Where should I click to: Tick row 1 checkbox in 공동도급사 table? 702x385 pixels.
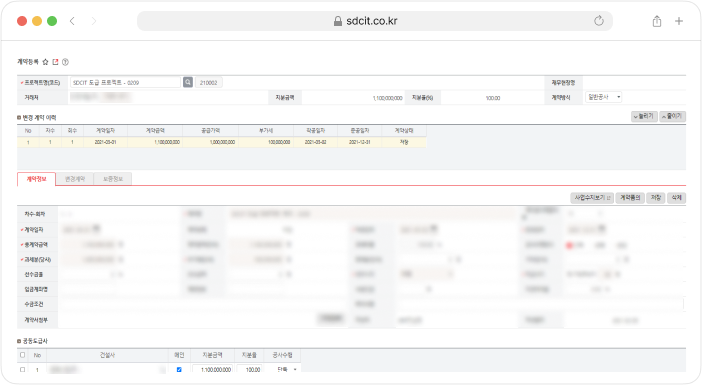(22, 370)
